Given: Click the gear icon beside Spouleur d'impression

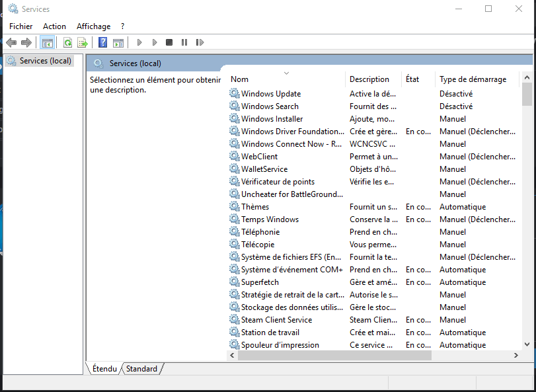Looking at the screenshot, I should tap(234, 344).
